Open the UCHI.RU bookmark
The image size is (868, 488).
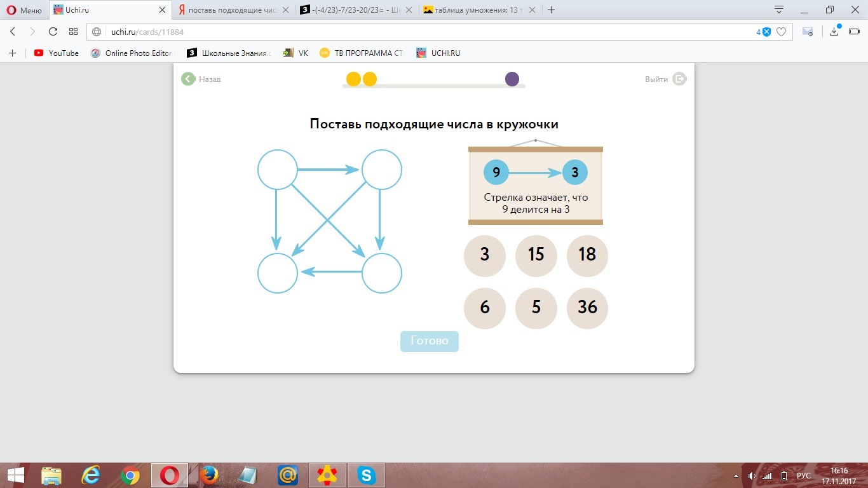click(x=438, y=53)
